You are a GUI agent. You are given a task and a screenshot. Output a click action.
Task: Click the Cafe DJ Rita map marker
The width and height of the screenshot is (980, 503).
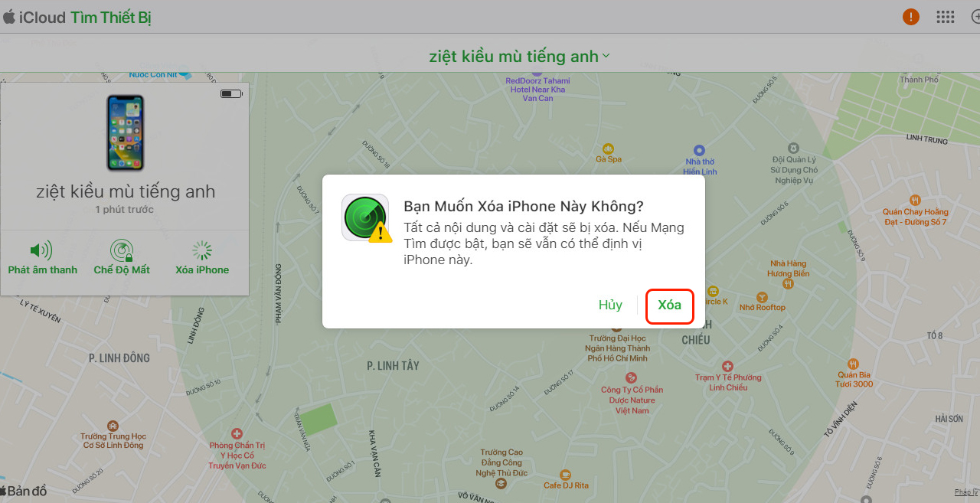565,475
